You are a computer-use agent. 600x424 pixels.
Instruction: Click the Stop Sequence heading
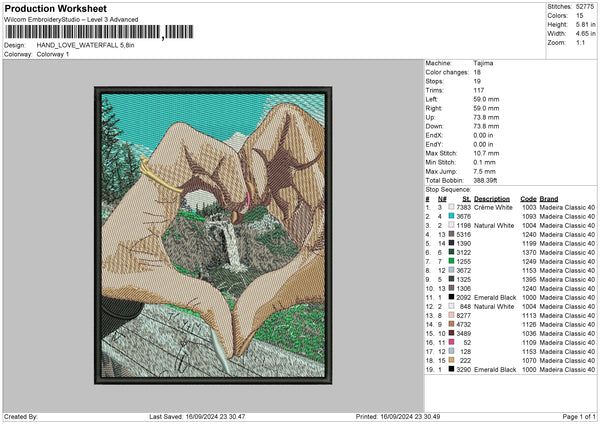[x=448, y=190]
